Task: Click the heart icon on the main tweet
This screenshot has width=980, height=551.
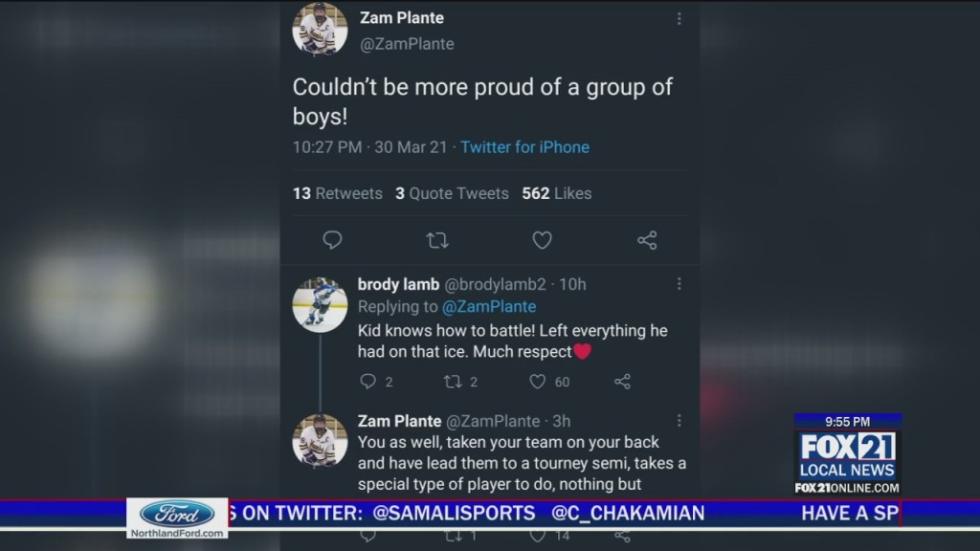Action: click(x=542, y=240)
